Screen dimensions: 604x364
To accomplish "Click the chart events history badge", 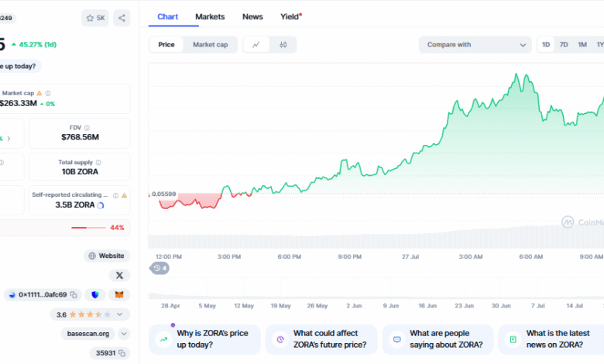I will tap(160, 268).
